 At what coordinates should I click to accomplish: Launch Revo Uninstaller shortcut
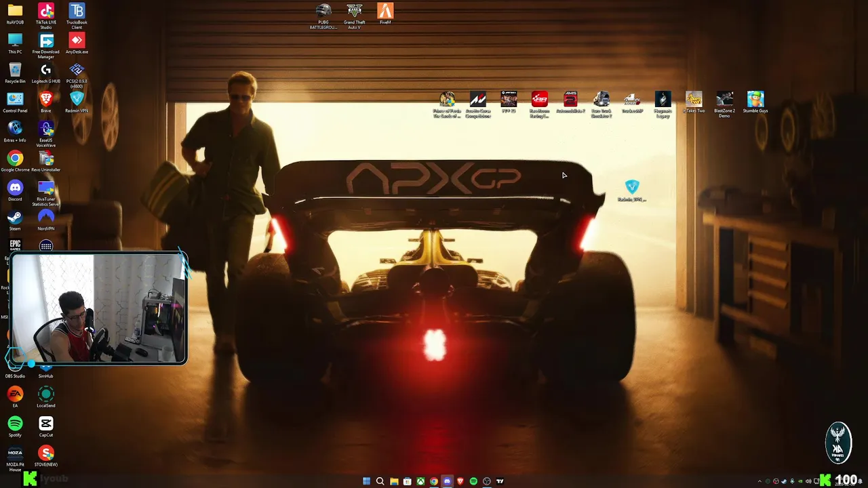[x=46, y=161]
